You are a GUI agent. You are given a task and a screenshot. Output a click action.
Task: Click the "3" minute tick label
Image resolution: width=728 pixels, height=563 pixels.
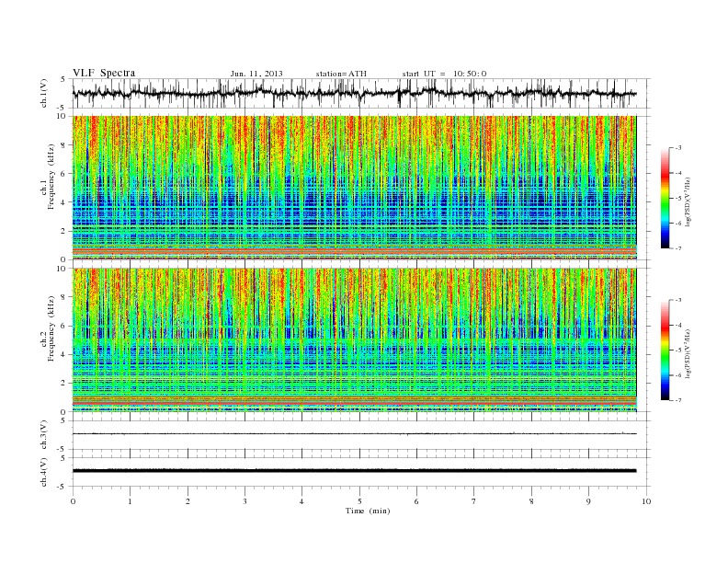(245, 501)
